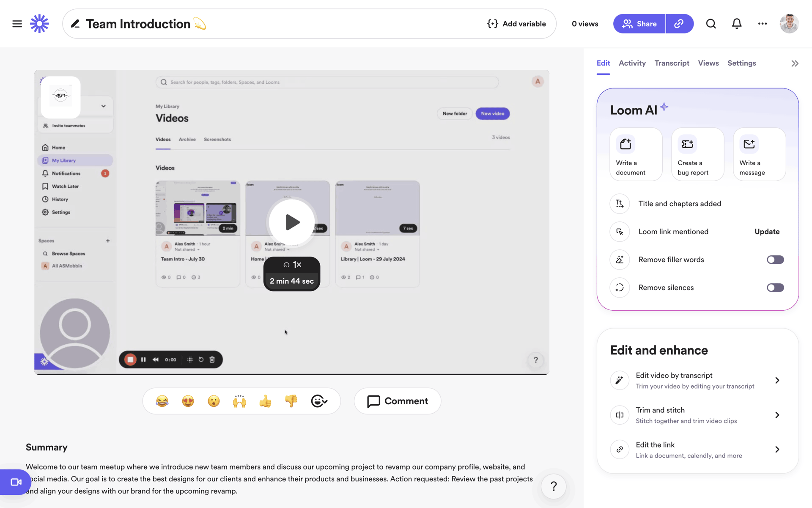Click Loom link mentioned icon
812x508 pixels.
tap(620, 232)
